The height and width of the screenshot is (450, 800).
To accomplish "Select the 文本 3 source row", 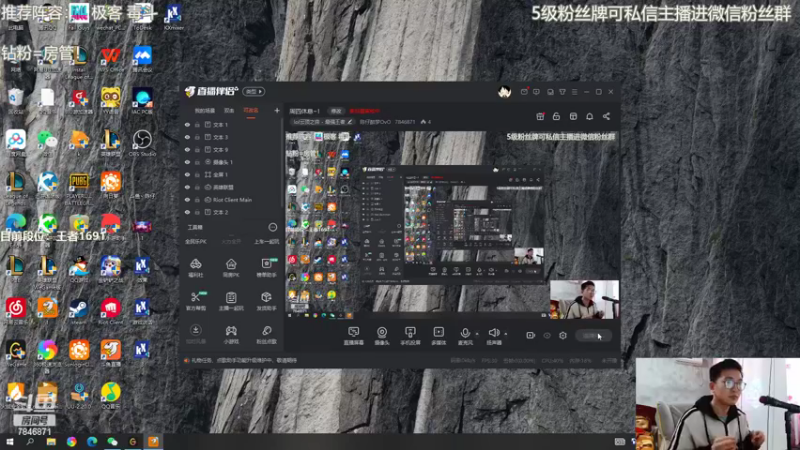I will coord(231,137).
